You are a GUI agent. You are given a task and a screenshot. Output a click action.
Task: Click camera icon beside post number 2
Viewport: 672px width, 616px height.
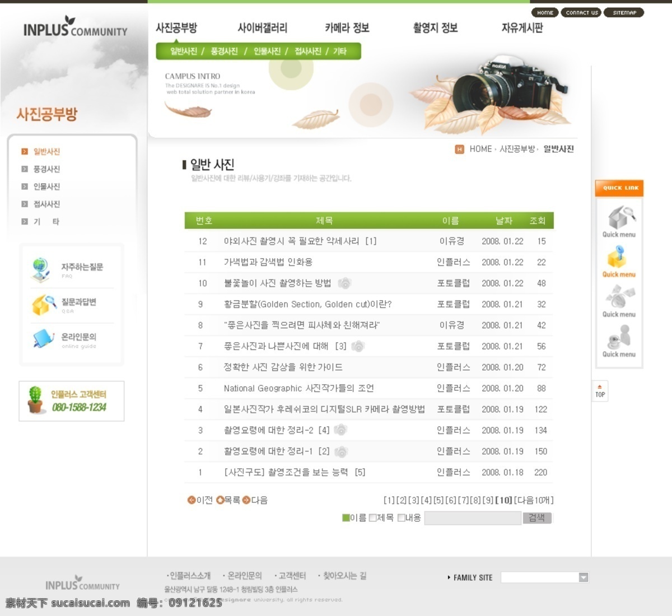point(341,451)
